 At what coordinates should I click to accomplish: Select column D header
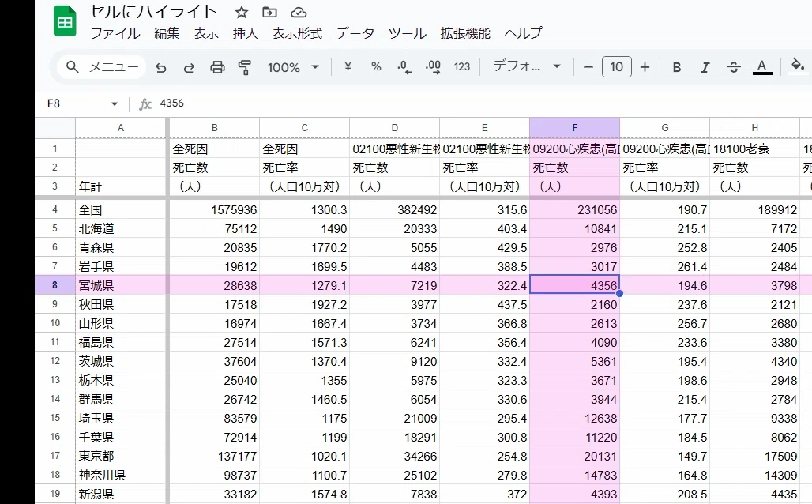coord(395,128)
